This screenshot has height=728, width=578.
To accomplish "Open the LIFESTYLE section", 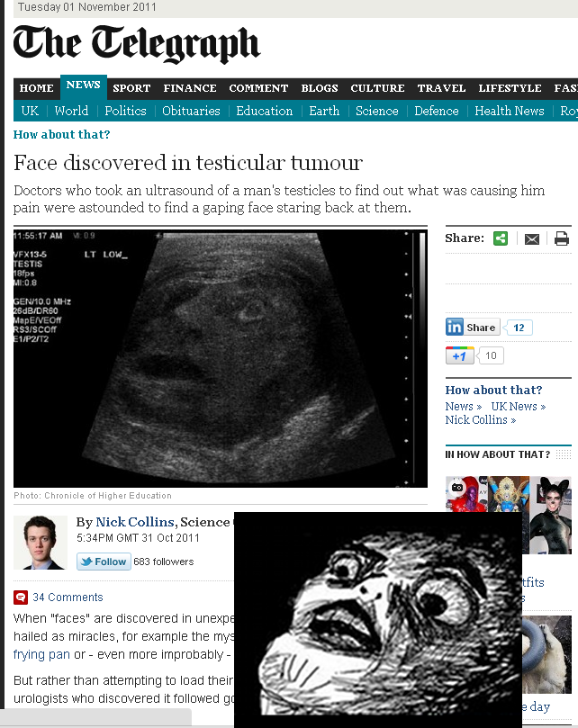I will [x=510, y=88].
